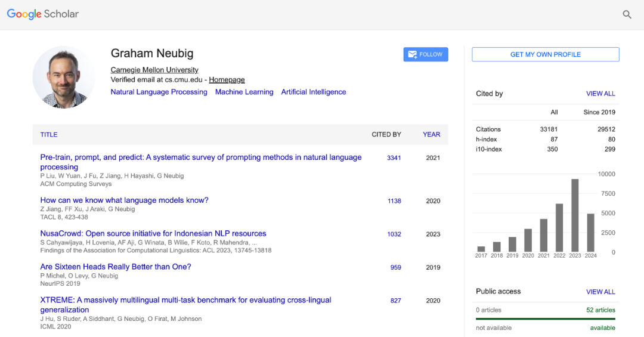Open the NusaCrowd paper title

point(153,234)
